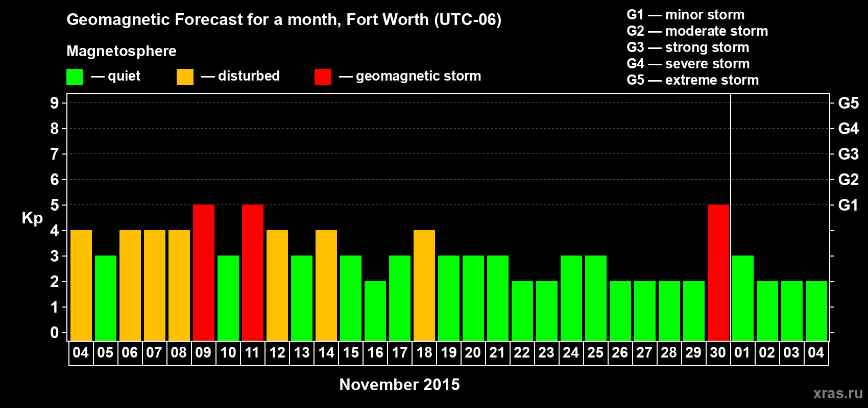This screenshot has width=868, height=408.
Task: Click the green bar above date 16
Action: click(x=375, y=311)
